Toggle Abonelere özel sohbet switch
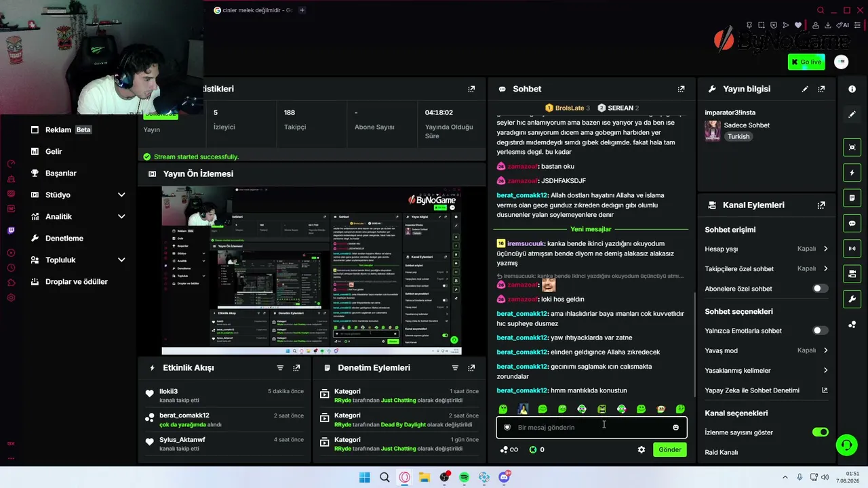Viewport: 868px width, 488px height. [821, 288]
